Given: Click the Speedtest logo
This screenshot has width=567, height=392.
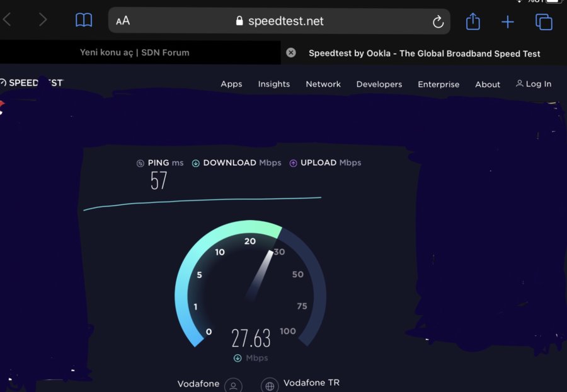Looking at the screenshot, I should (31, 83).
